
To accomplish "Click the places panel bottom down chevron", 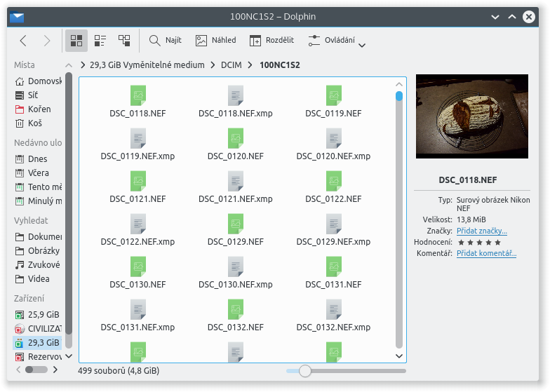I will tap(69, 356).
